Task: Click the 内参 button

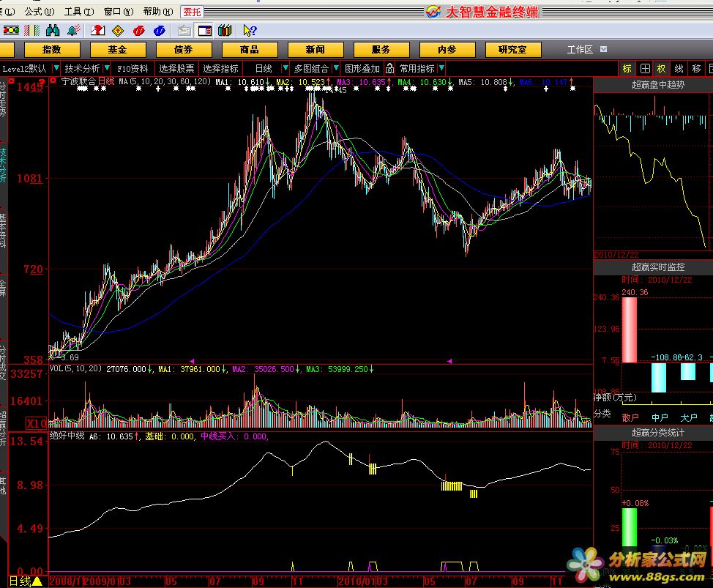Action: 447,50
